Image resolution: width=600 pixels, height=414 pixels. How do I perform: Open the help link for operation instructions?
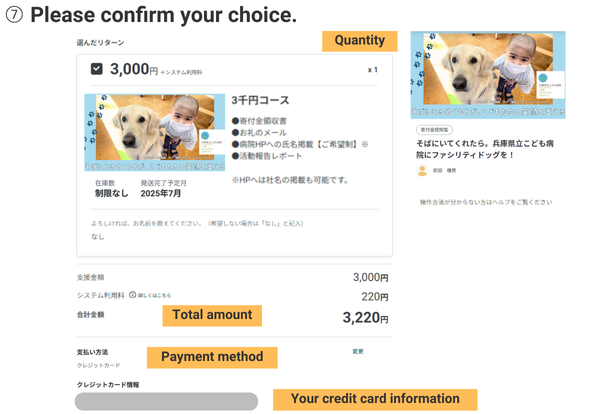485,202
